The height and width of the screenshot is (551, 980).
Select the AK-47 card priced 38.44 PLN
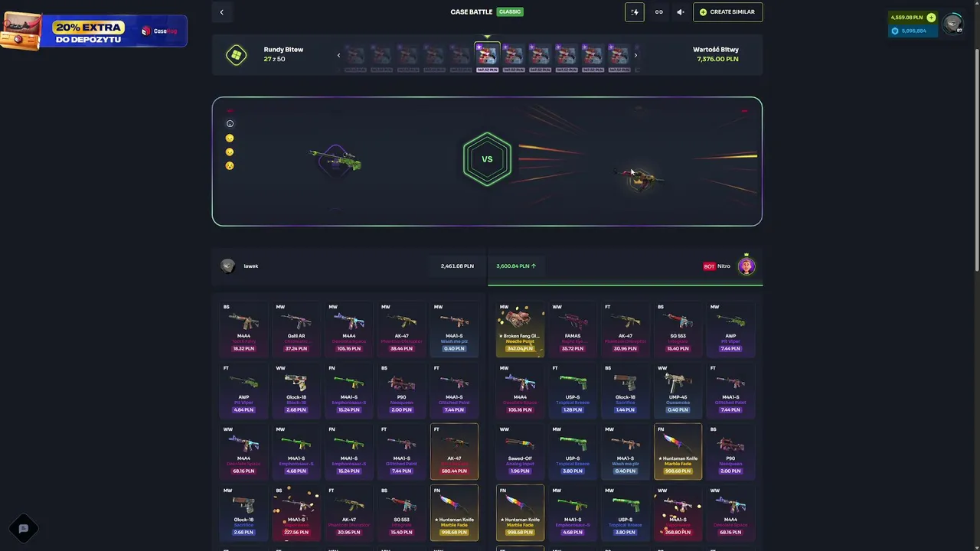pos(402,328)
